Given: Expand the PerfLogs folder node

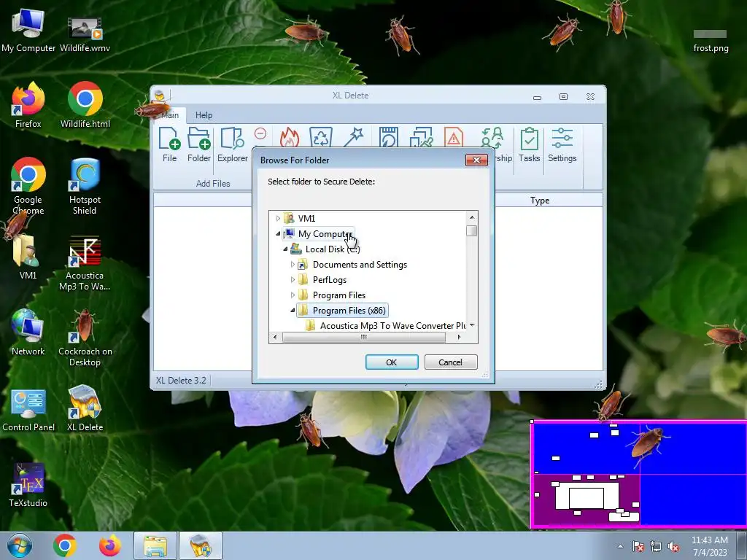Looking at the screenshot, I should click(x=293, y=279).
